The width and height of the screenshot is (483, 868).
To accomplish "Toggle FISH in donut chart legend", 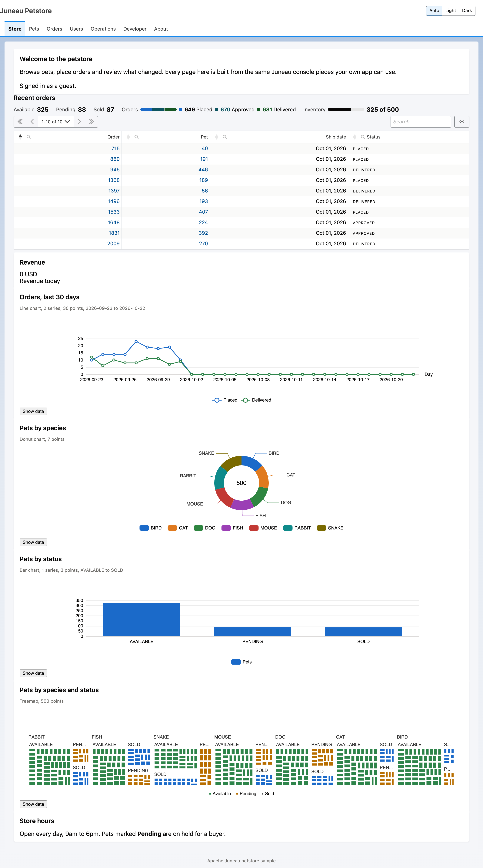I will point(232,528).
